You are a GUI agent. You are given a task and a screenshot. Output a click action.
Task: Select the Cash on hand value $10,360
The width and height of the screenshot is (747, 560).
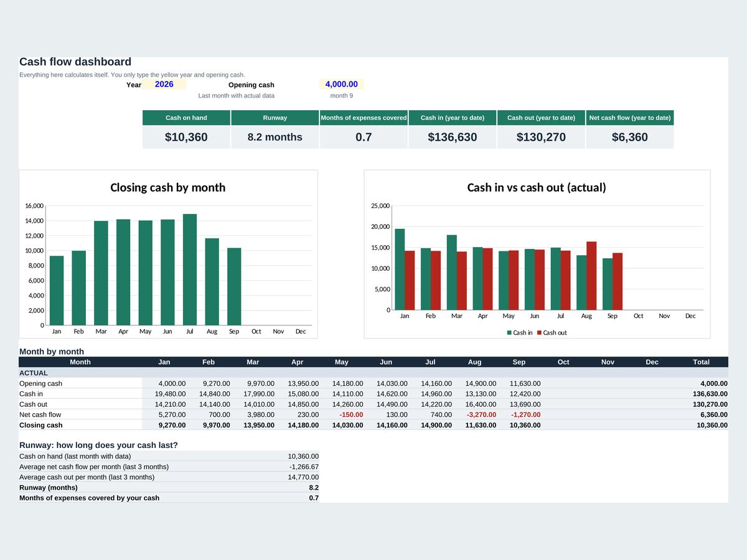click(x=186, y=138)
